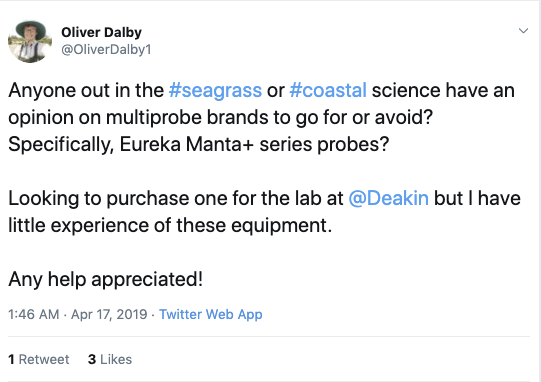Open the @OliverDalby1 handle link
This screenshot has height=382, width=541.
(106, 50)
